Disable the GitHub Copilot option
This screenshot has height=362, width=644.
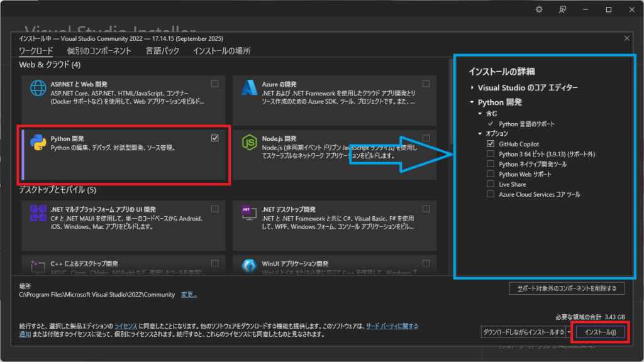tap(491, 144)
